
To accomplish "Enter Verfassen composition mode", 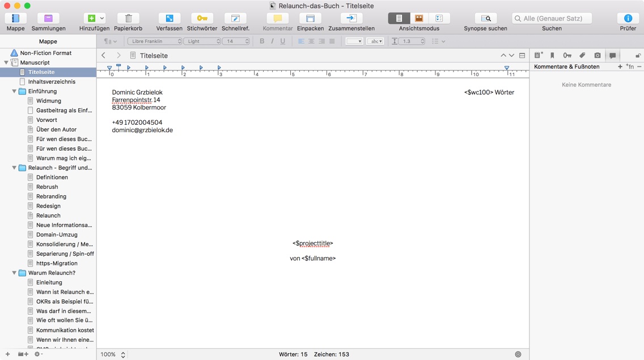I will 169,19.
